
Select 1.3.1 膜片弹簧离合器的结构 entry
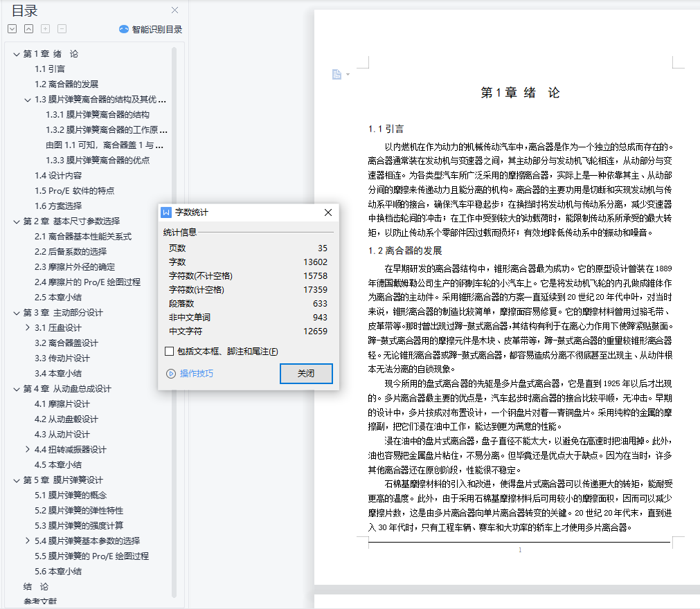click(98, 115)
